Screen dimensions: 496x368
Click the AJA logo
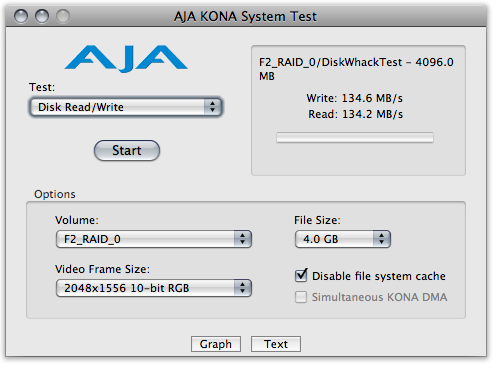126,59
